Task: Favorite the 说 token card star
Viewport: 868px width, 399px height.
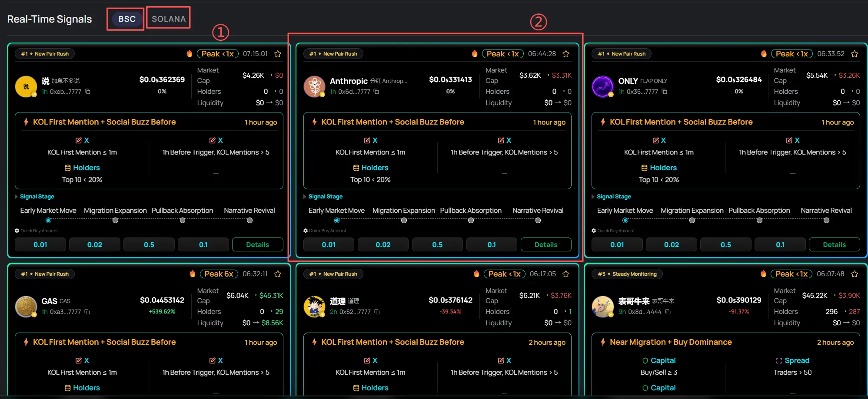Action: click(278, 54)
